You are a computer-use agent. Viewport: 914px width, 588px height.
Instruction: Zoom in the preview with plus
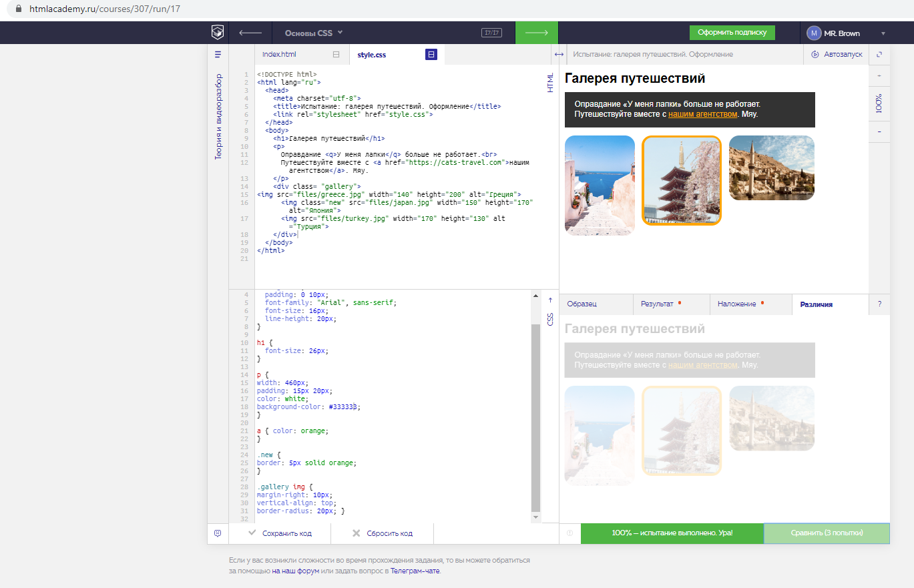879,76
